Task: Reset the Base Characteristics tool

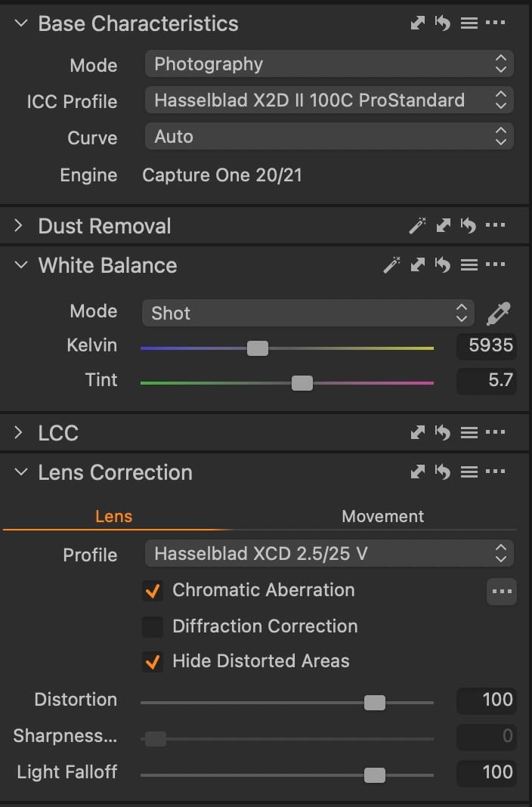Action: 443,23
